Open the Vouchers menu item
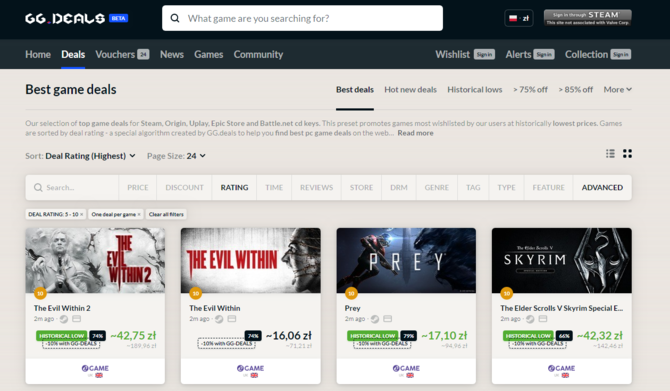Screen dimensions: 670x391 click(122, 55)
